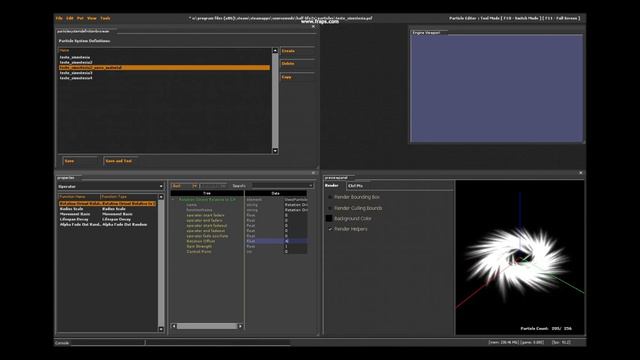Image resolution: width=640 pixels, height=360 pixels.
Task: Click the Save and Test button
Action: click(121, 161)
